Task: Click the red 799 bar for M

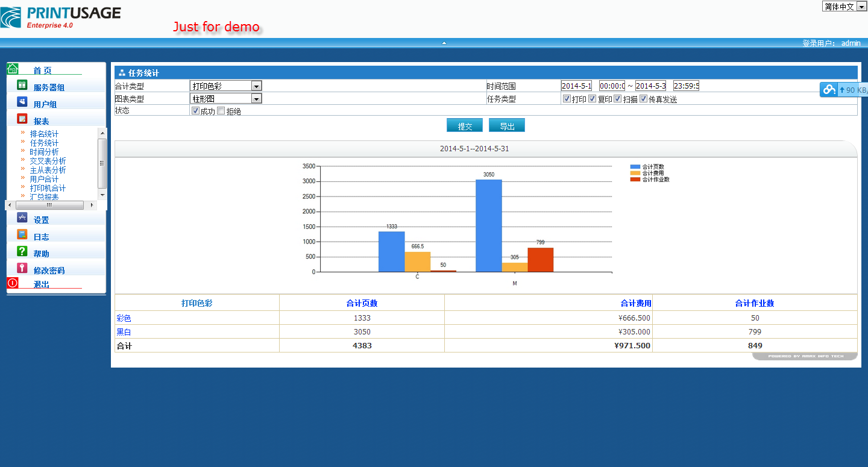Action: click(x=540, y=260)
